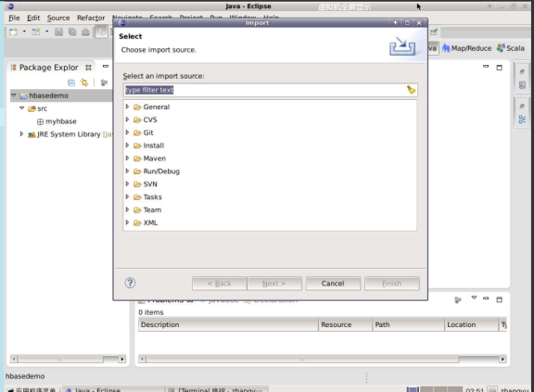
Task: Click the Print toolbar icon
Action: click(x=85, y=32)
